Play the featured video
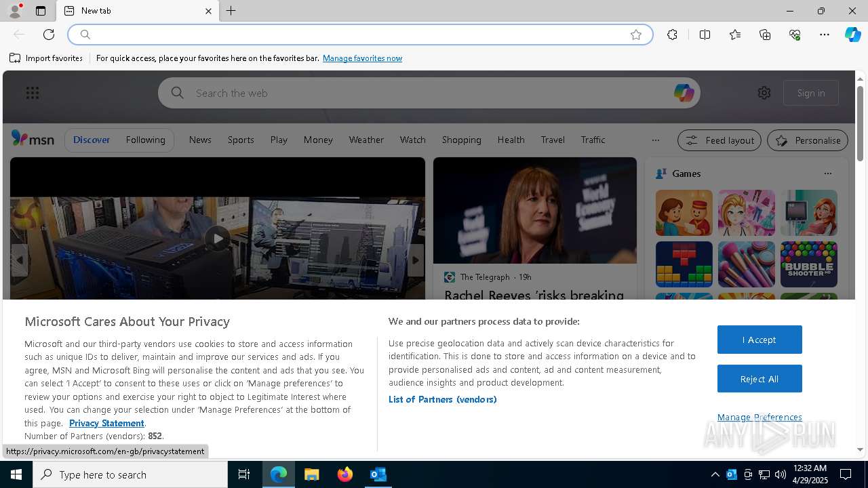The image size is (868, 488). (x=217, y=239)
